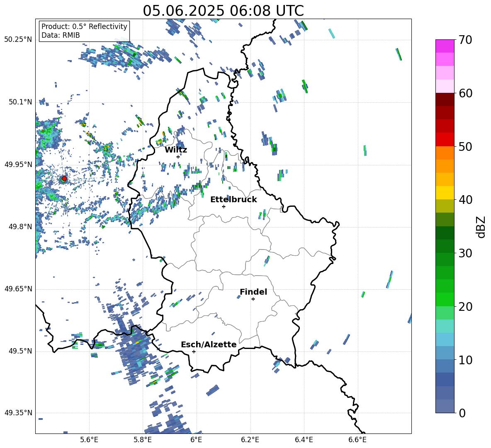Click the title 05.06.2025 06:08 UTC
This screenshot has width=491, height=448.
[x=223, y=11]
